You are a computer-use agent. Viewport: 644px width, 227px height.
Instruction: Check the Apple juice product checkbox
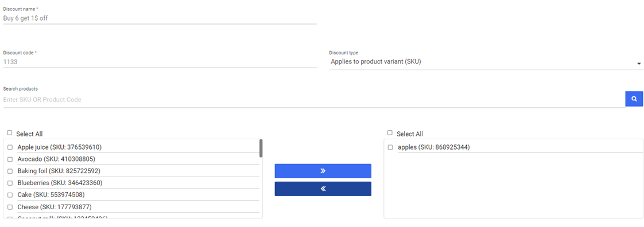click(10, 147)
